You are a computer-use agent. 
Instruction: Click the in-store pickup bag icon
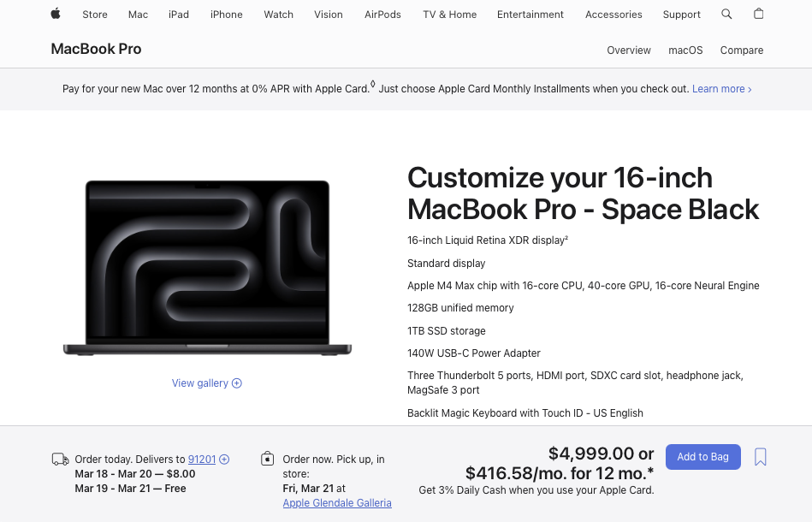(x=267, y=459)
